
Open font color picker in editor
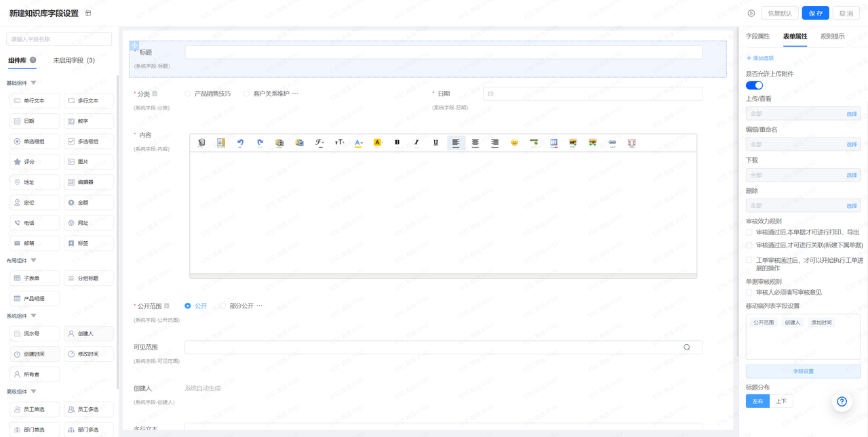point(359,142)
